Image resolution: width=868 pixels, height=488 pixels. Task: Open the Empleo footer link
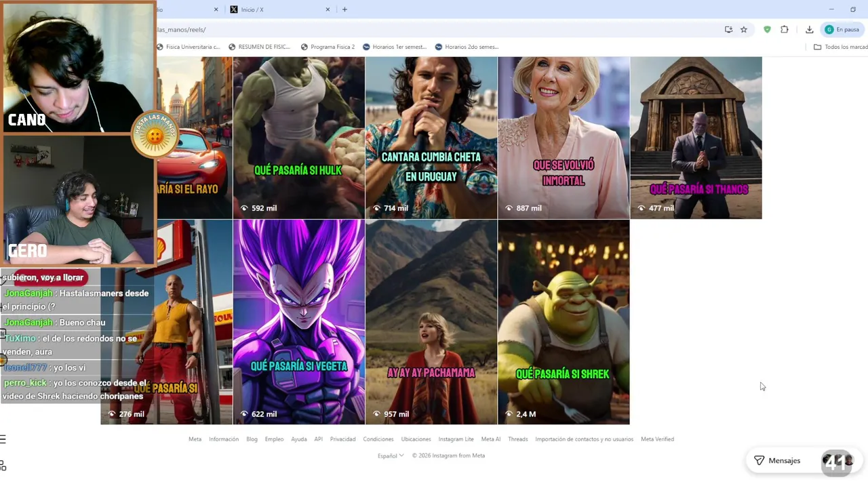click(274, 439)
